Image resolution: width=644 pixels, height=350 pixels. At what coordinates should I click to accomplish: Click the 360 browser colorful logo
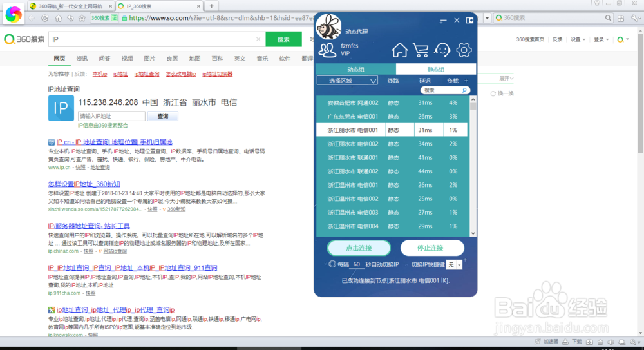click(x=13, y=14)
